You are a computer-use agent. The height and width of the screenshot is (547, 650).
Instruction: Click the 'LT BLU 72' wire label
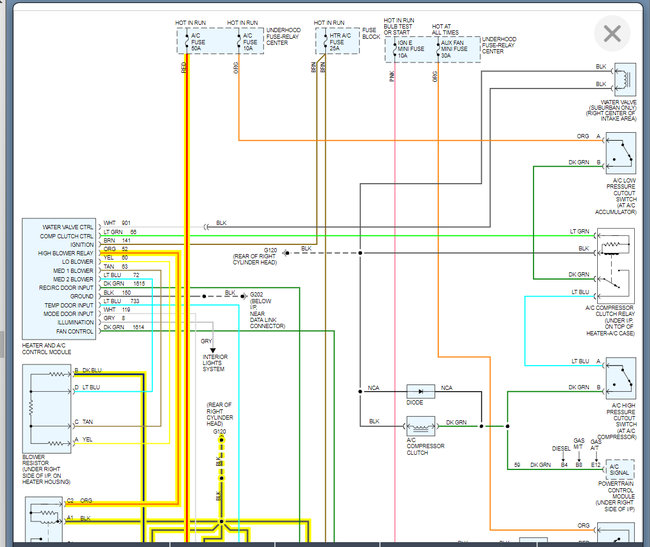(121, 275)
